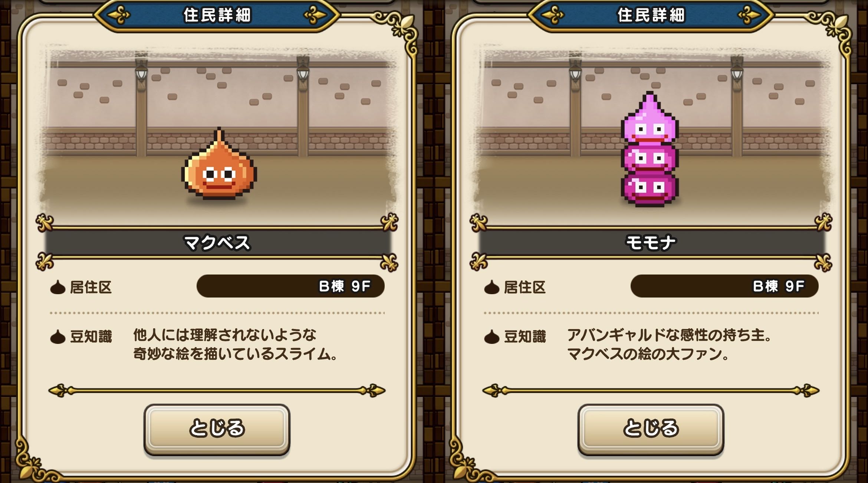Click モモナ trivia text about avant-garde taste
Image resolution: width=868 pixels, height=483 pixels.
pos(670,344)
